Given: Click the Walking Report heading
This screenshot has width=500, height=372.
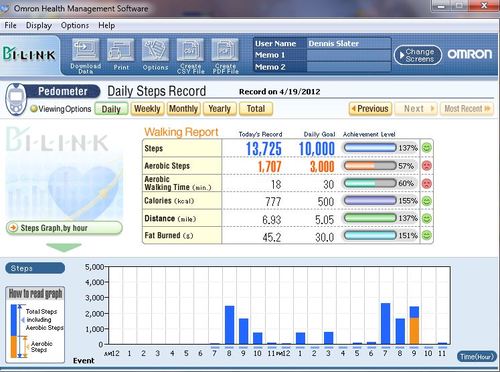Looking at the screenshot, I should tap(181, 132).
